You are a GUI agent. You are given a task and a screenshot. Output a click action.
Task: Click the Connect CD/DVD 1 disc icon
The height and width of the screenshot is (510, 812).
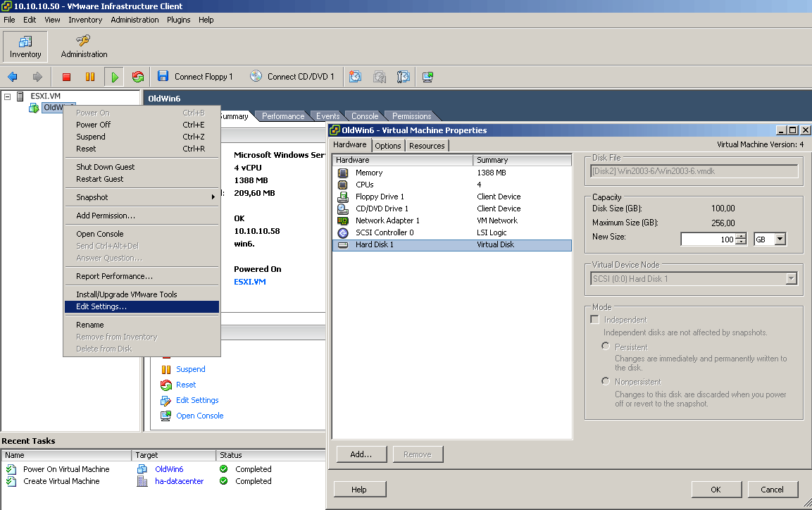pyautogui.click(x=256, y=77)
